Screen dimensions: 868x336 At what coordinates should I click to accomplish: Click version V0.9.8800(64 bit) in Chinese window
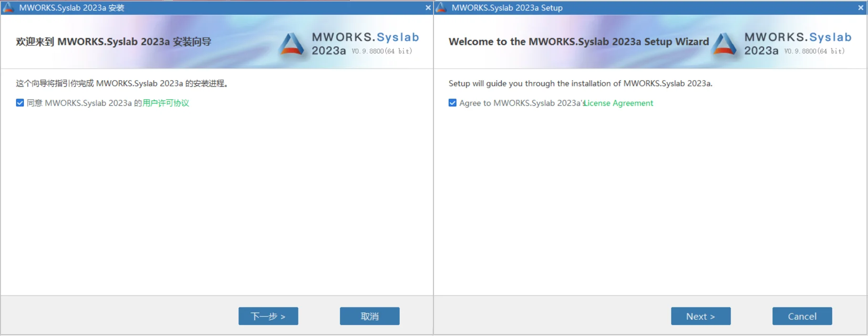click(382, 51)
